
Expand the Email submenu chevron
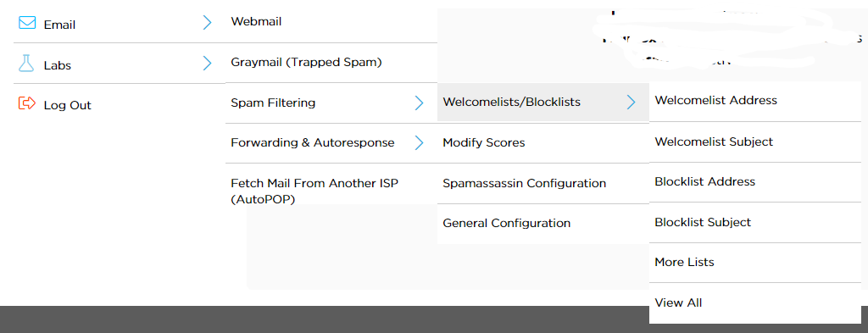(x=207, y=23)
